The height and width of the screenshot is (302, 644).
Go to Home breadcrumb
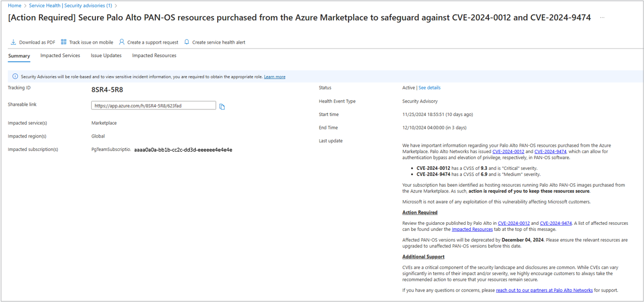15,6
